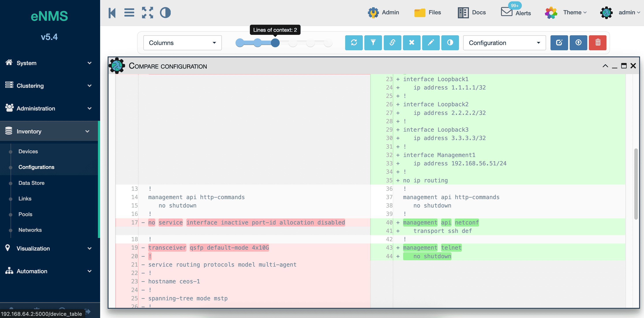Copy the selection link with the chain icon

point(392,43)
